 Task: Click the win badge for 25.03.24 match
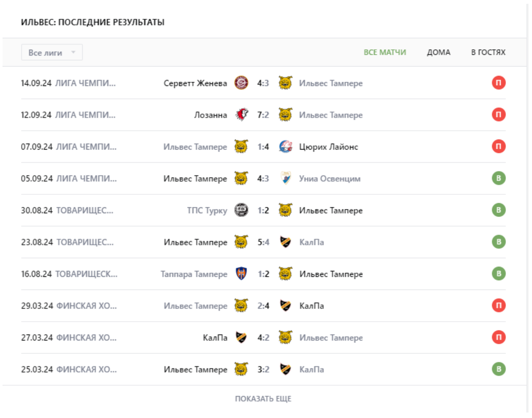[498, 369]
